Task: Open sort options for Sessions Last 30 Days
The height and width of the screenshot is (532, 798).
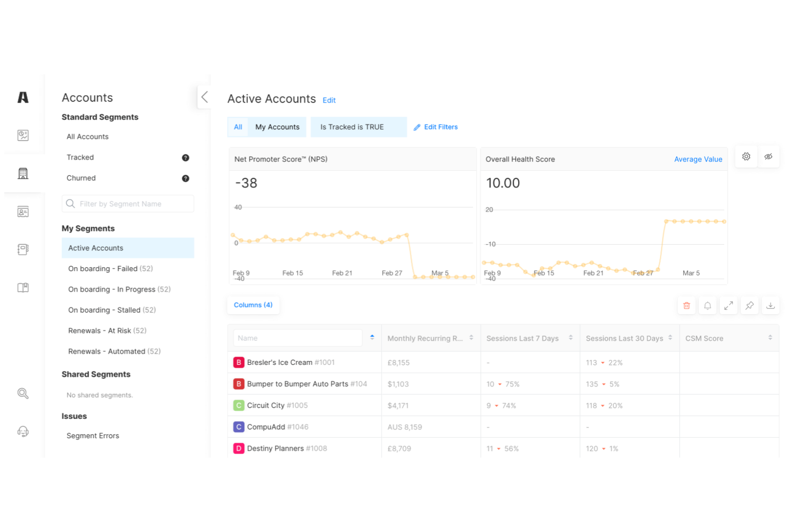Action: [x=671, y=337]
